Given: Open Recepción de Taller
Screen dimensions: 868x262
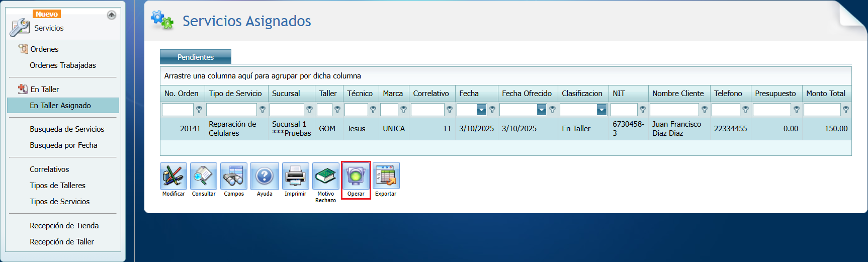Looking at the screenshot, I should tap(62, 242).
